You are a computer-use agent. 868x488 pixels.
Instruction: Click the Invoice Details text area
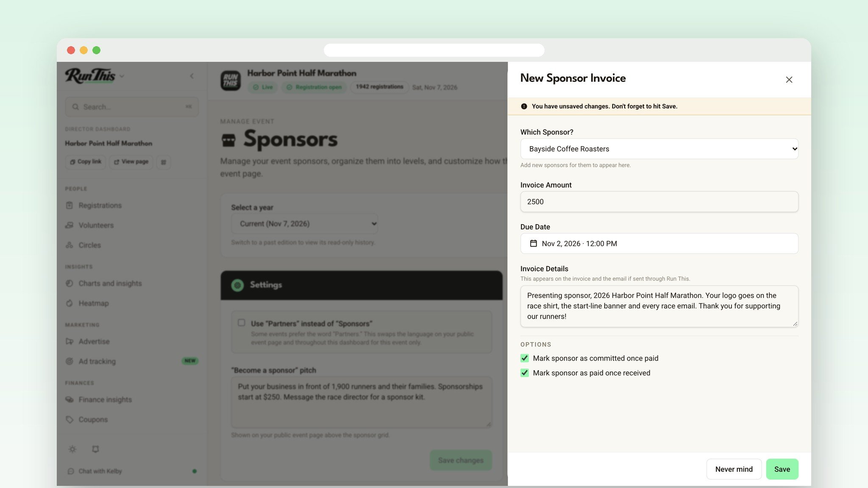(659, 306)
